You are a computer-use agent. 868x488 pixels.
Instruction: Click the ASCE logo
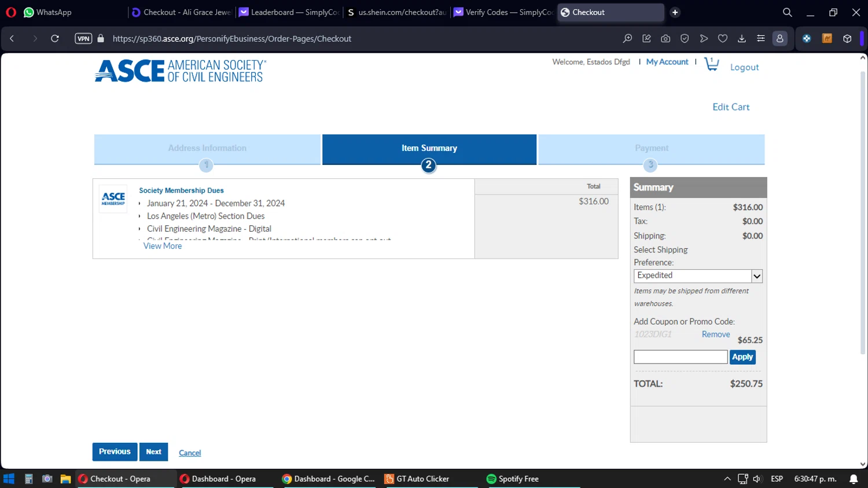click(181, 71)
